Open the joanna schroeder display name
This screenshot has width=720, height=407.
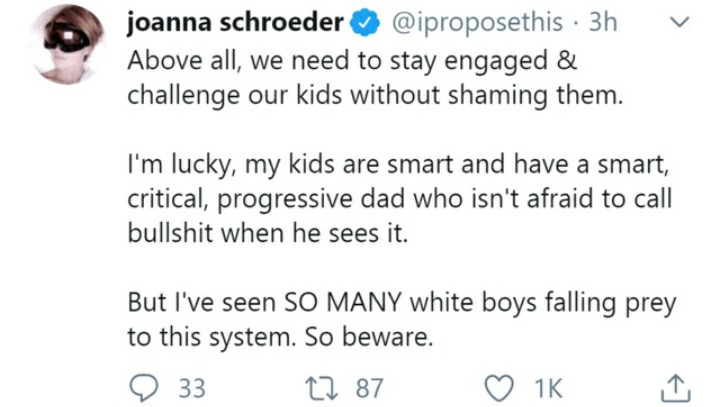point(235,22)
